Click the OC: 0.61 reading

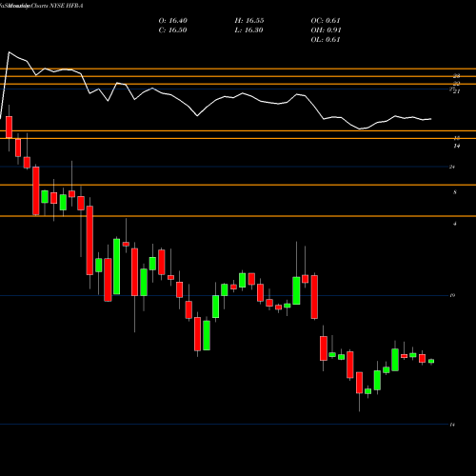tap(326, 21)
